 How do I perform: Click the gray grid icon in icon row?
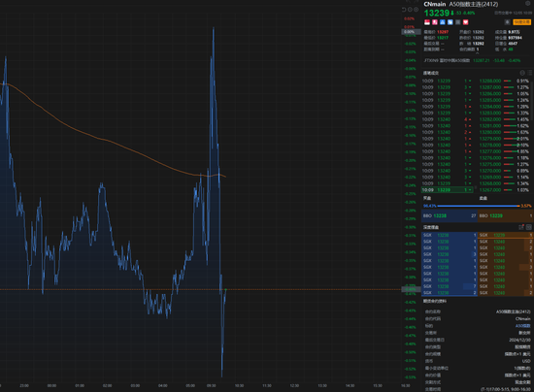tap(457, 22)
